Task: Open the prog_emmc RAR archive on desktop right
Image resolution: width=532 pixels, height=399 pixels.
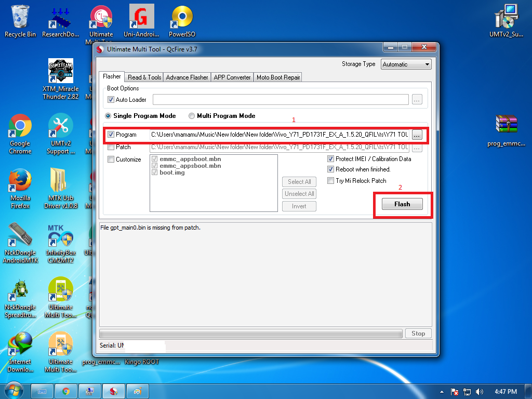Action: pos(506,130)
